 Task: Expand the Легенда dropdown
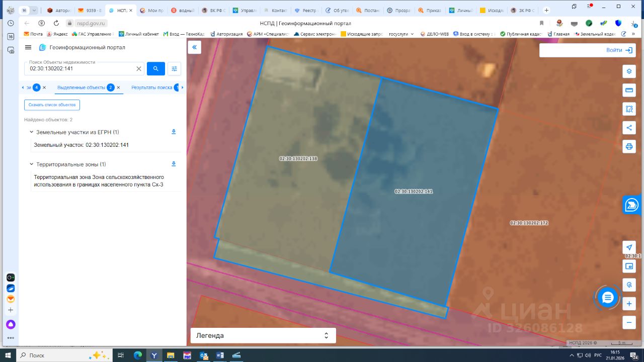coord(263,335)
